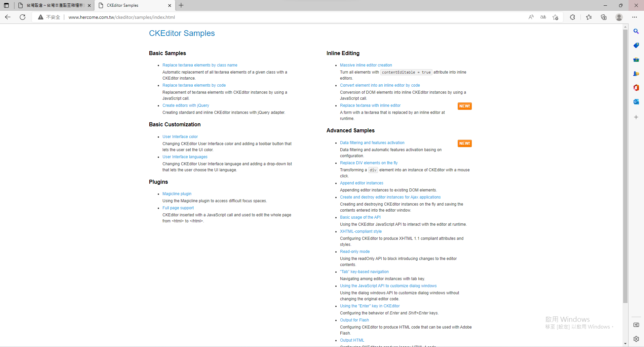Viewport: 644px width, 347px height.
Task: Open the User Interface color sample
Action: [180, 137]
